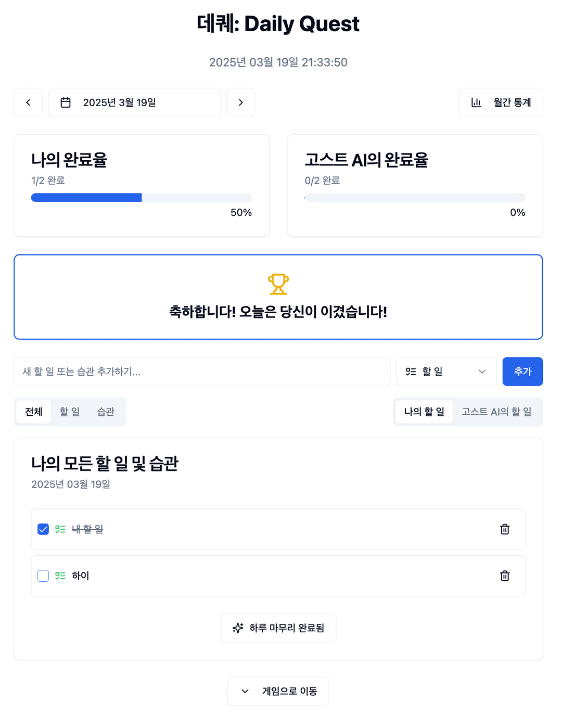Uncheck the 내 할 일 checkbox
This screenshot has width=562, height=728.
tap(43, 529)
